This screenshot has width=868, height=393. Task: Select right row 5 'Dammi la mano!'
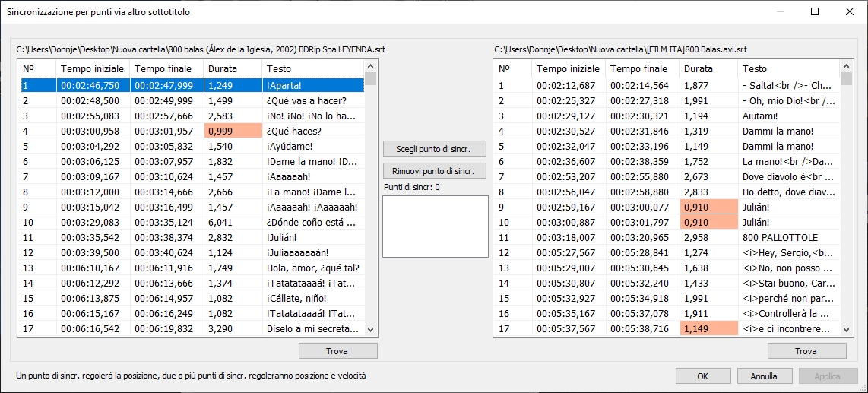667,147
